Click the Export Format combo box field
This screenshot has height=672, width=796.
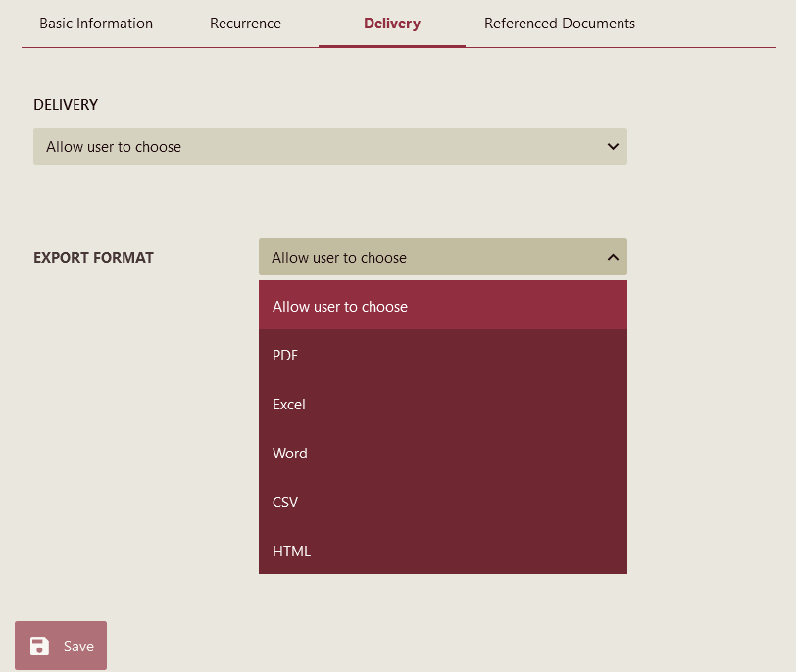pyautogui.click(x=431, y=258)
